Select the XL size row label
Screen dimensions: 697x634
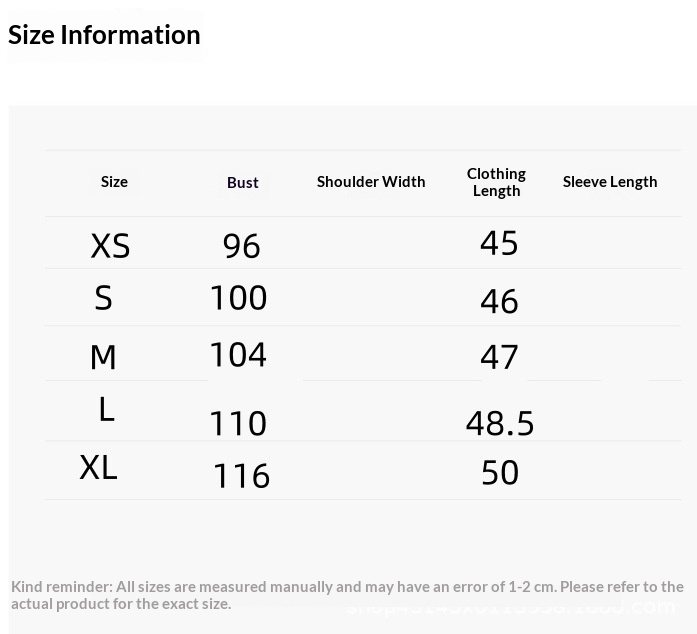pyautogui.click(x=98, y=467)
